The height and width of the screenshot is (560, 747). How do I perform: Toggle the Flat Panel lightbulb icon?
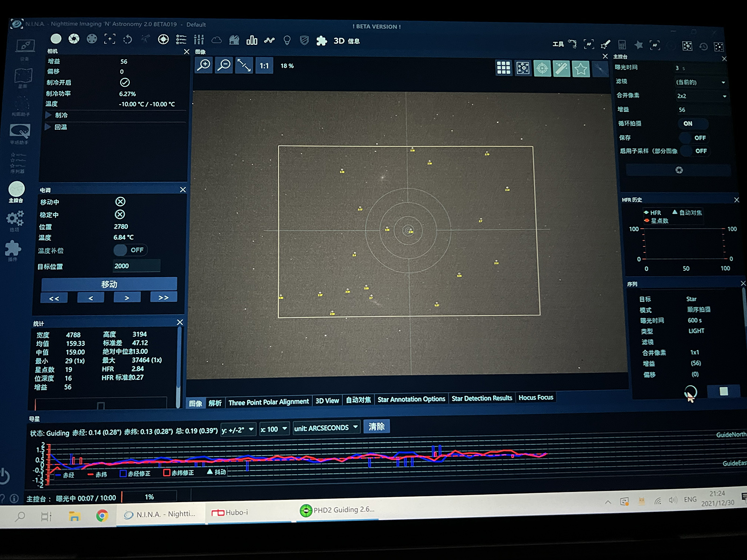[287, 41]
